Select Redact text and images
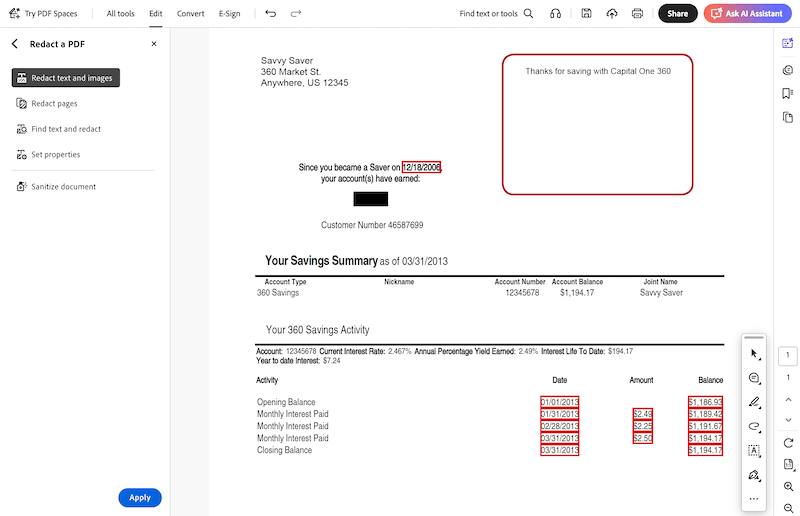 point(66,78)
